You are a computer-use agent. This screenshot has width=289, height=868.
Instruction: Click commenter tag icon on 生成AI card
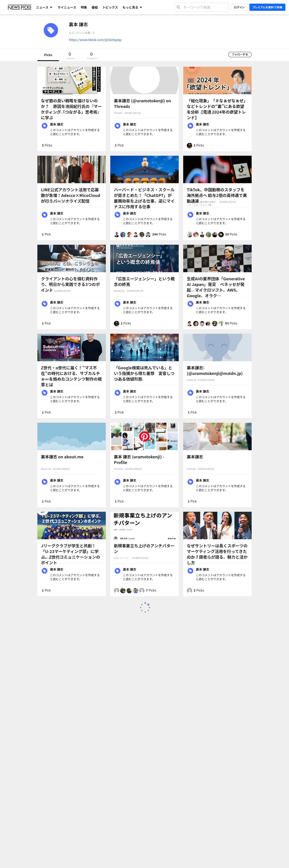tap(190, 304)
